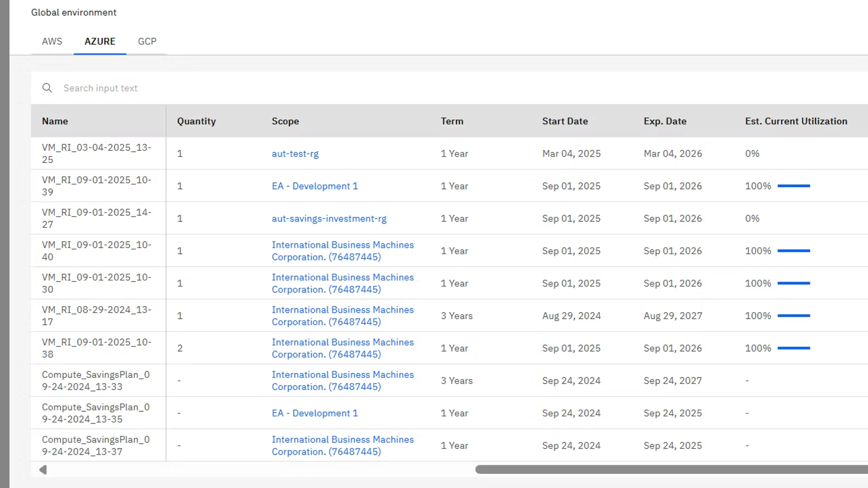Open the aut-savings-investment-rg scope link
The height and width of the screenshot is (488, 868).
point(329,219)
